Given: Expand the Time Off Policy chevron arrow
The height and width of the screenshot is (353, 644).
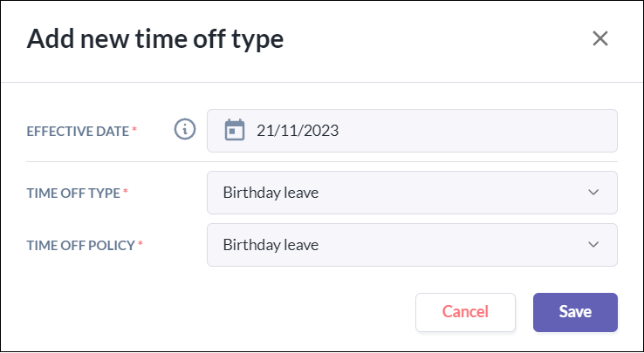Looking at the screenshot, I should point(594,245).
